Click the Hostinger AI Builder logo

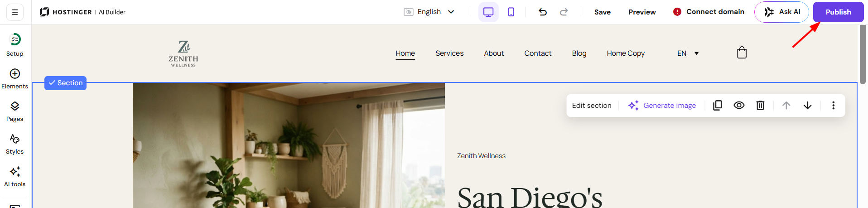coord(82,12)
